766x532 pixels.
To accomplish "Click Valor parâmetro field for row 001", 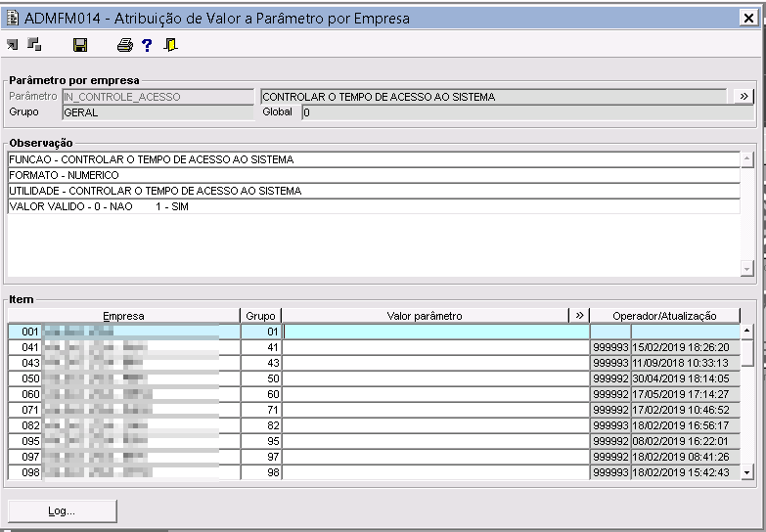I will coord(435,332).
